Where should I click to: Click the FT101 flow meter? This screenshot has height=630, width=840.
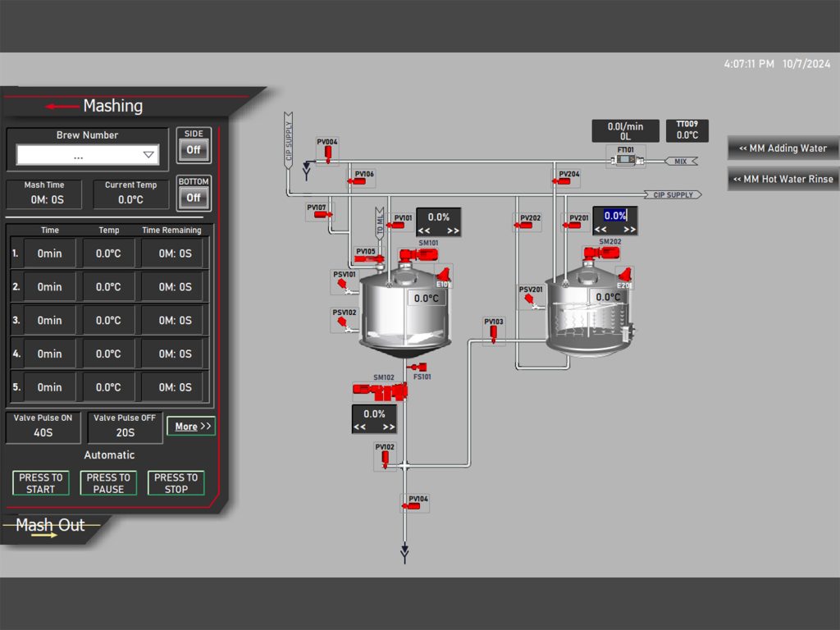pyautogui.click(x=626, y=160)
